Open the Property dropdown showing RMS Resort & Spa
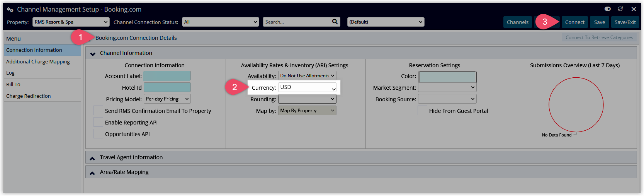Viewport: 644px width, 196px height. (x=71, y=22)
